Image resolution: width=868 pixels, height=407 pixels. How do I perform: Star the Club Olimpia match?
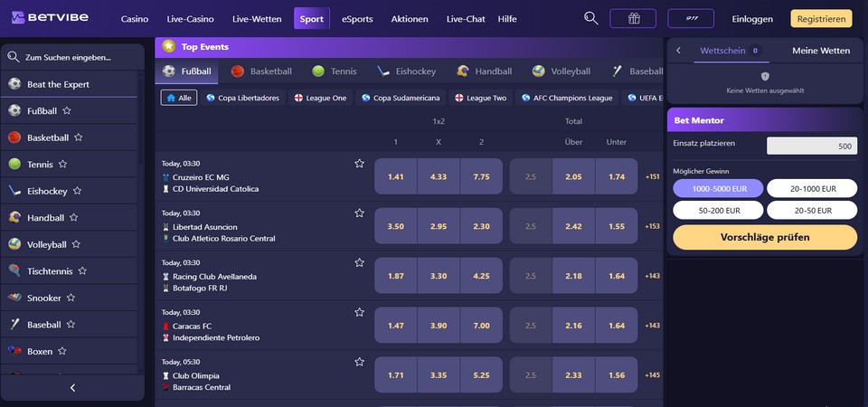point(359,362)
